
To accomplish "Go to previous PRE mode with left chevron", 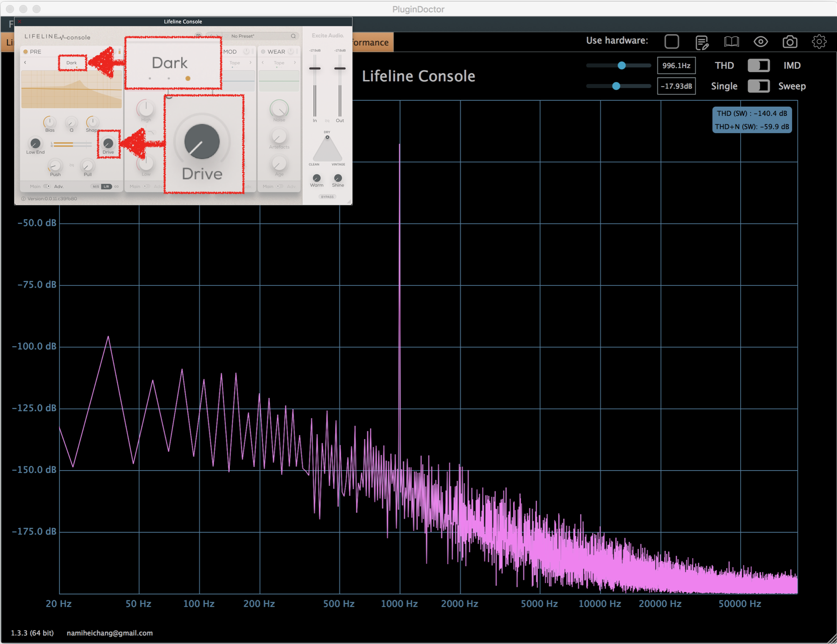I will tap(25, 63).
